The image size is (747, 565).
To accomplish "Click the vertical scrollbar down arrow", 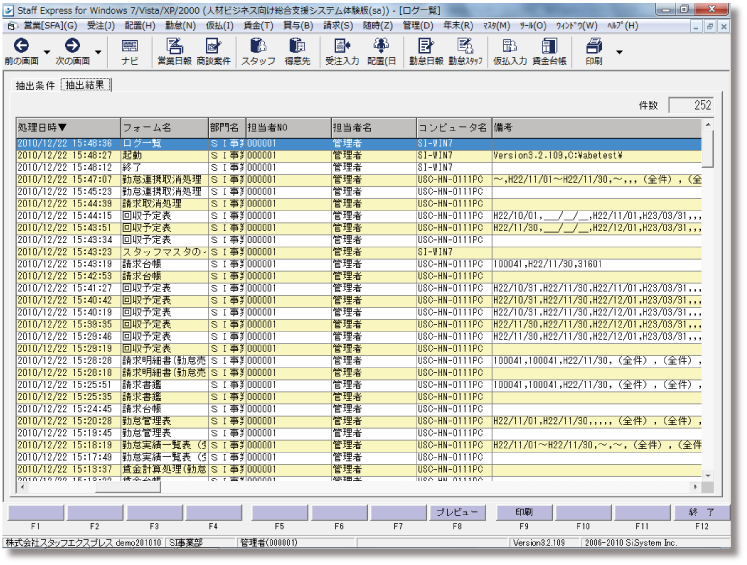I will [708, 475].
